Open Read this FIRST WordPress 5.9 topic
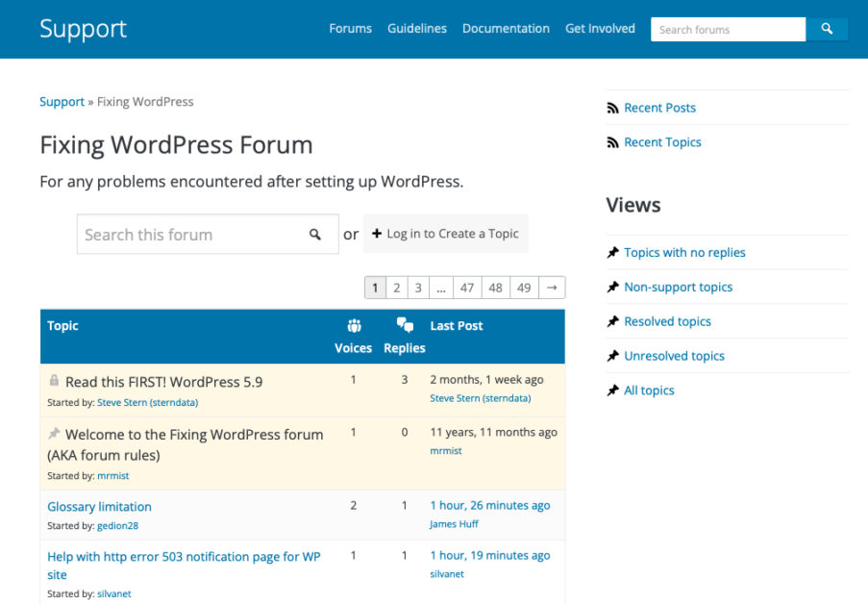Image resolution: width=868 pixels, height=605 pixels. pyautogui.click(x=163, y=382)
